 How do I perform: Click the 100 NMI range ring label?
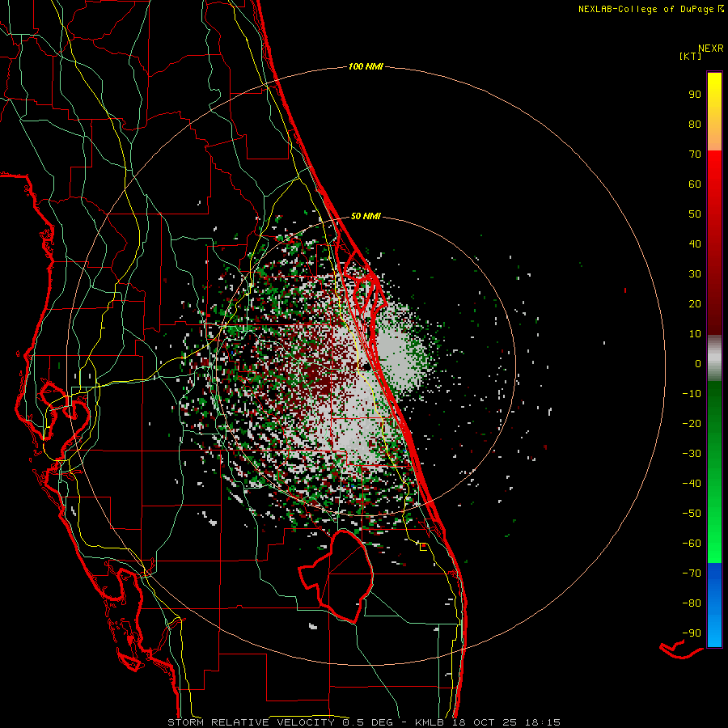coord(366,67)
